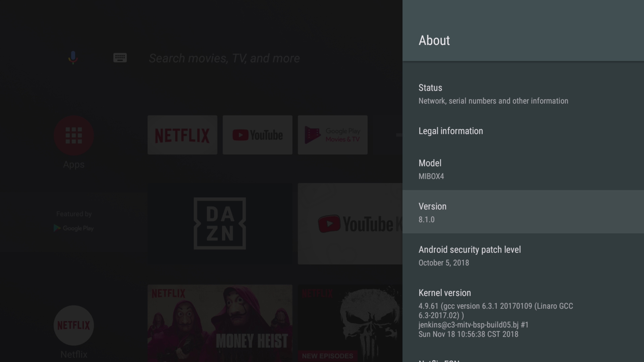The height and width of the screenshot is (362, 644).
Task: Select the Version 8.1.0 entry
Action: [x=523, y=212]
